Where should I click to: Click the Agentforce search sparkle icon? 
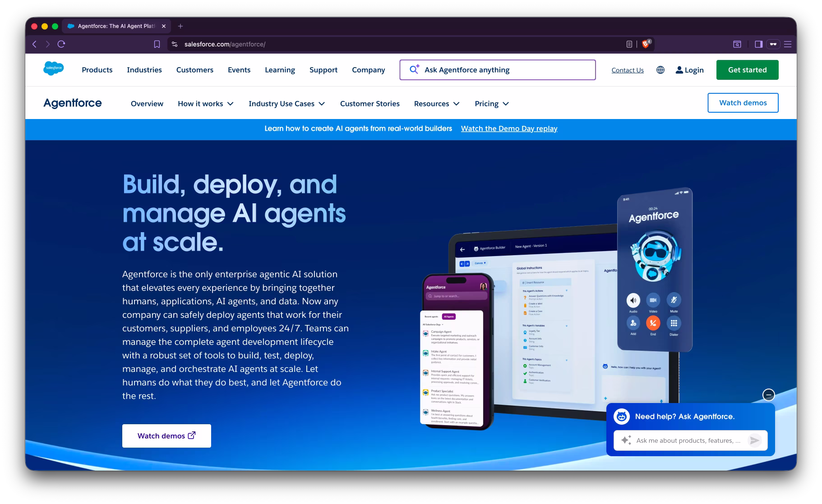[414, 69]
